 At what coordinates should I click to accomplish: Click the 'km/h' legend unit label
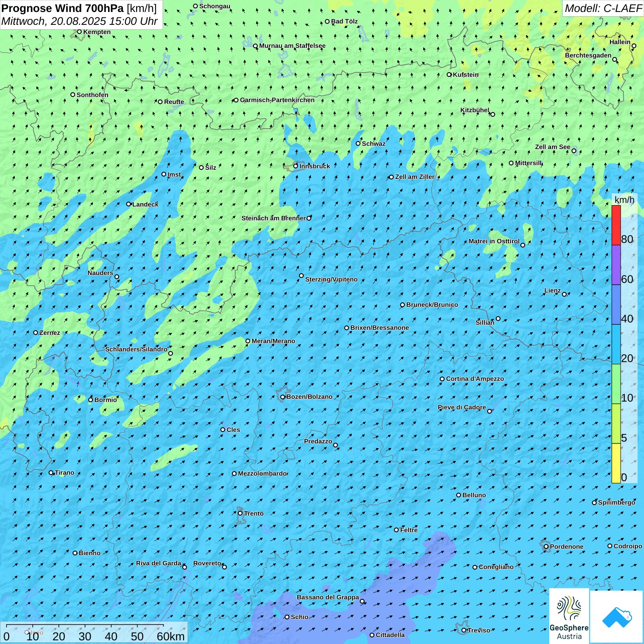(x=624, y=200)
